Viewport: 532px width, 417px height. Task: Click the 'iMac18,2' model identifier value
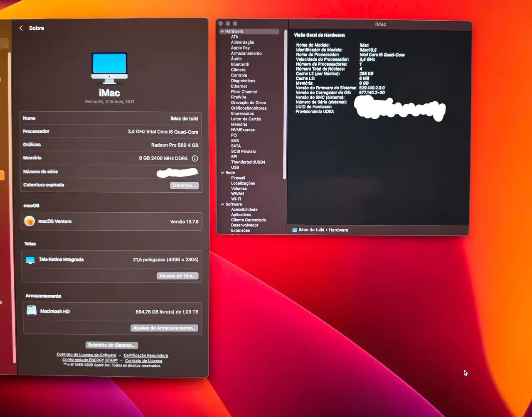368,50
